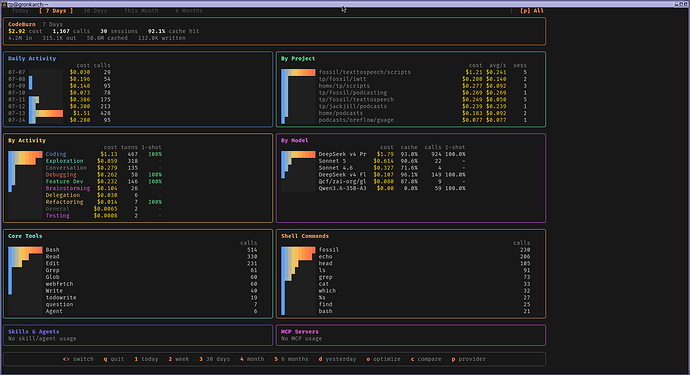The image size is (690, 375).
Task: Switch to the Today period tab
Action: 20,11
